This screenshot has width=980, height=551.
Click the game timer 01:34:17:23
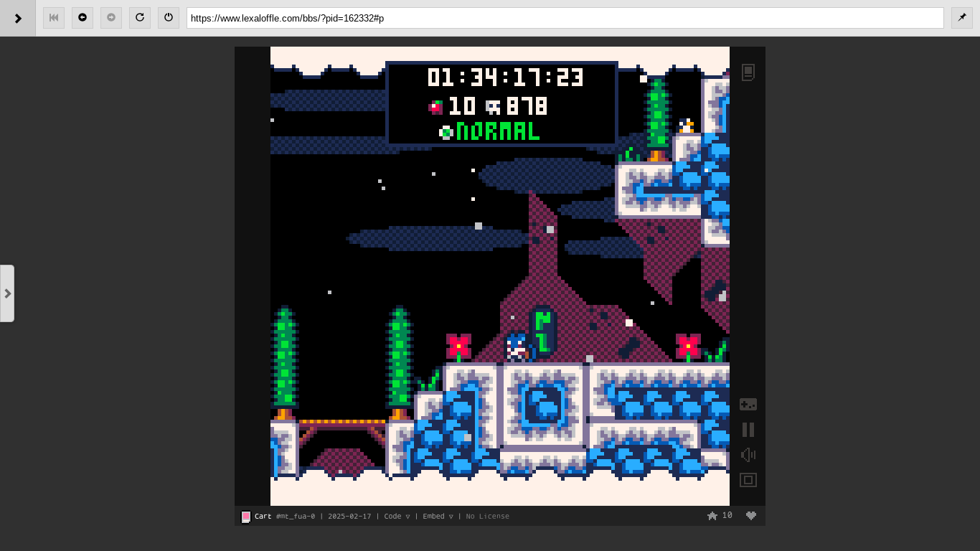tap(506, 77)
